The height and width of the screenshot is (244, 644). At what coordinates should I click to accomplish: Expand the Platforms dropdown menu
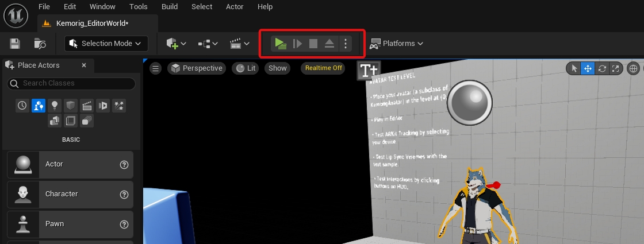click(397, 44)
